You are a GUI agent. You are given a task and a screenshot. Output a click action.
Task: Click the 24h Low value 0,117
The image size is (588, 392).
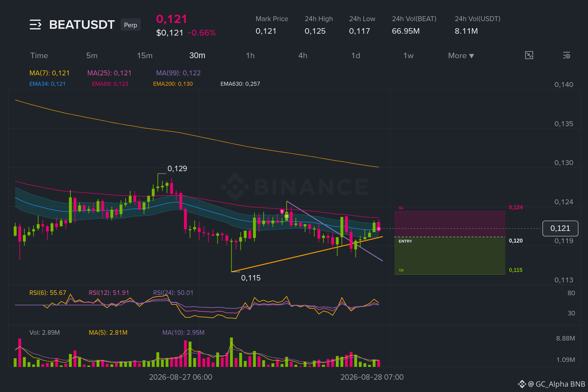tap(360, 31)
